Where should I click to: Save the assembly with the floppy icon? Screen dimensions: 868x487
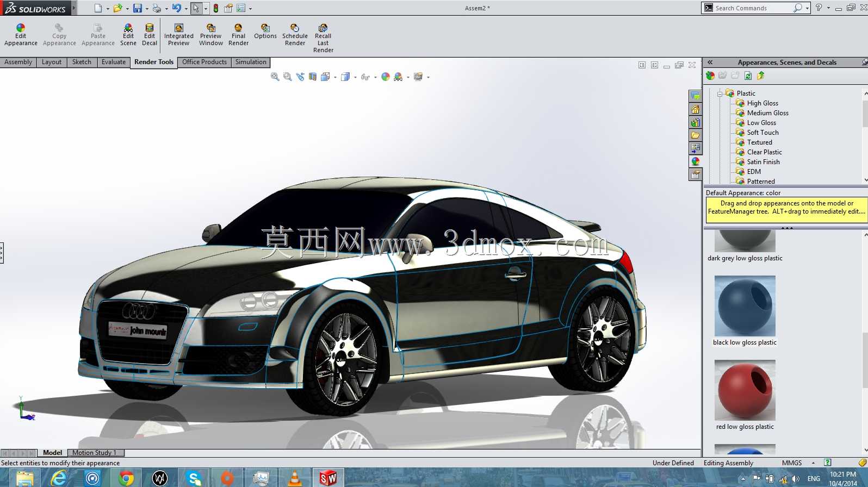coord(138,8)
